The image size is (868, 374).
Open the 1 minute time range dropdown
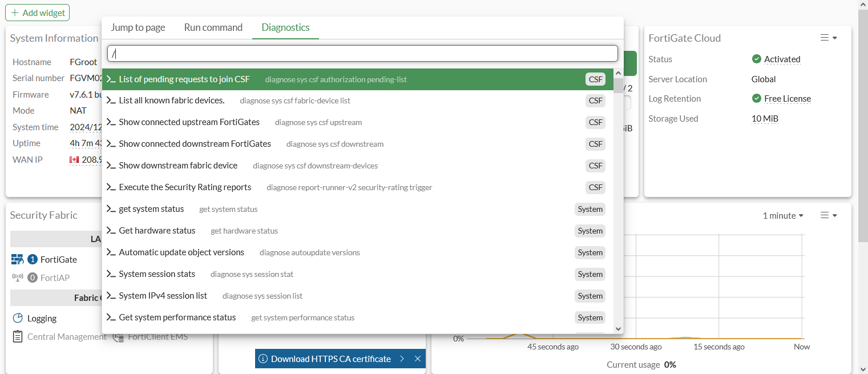pos(783,215)
